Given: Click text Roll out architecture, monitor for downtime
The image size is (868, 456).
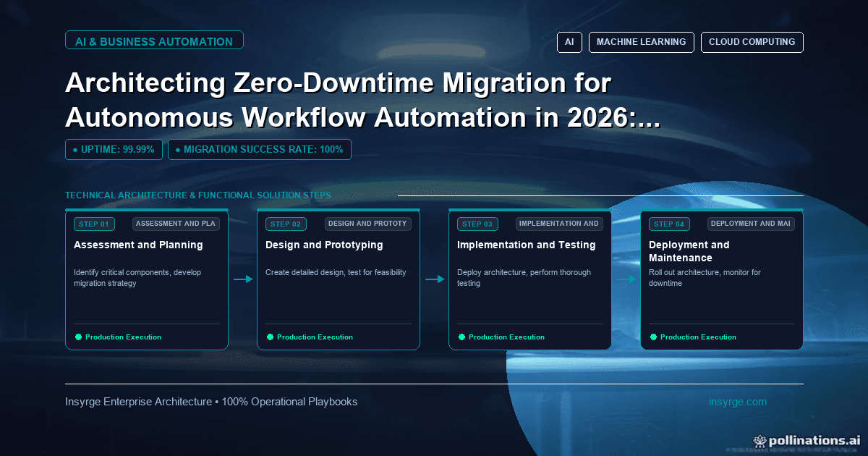Looking at the screenshot, I should click(x=705, y=278).
